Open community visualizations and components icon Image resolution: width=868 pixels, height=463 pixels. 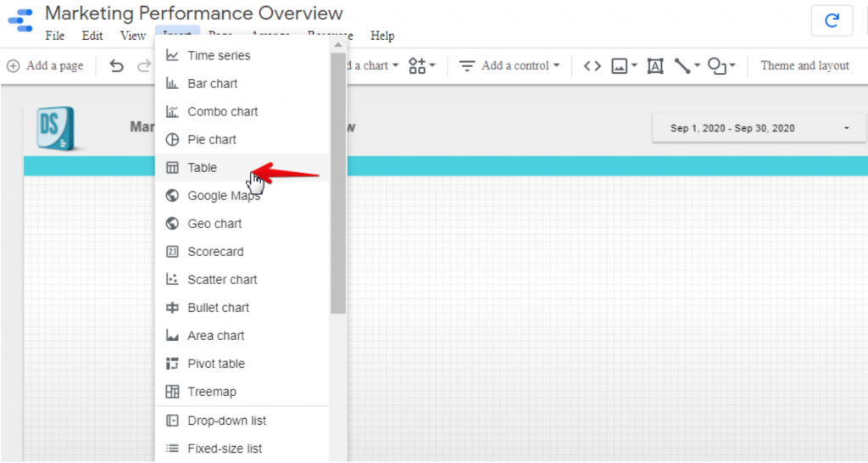point(417,65)
